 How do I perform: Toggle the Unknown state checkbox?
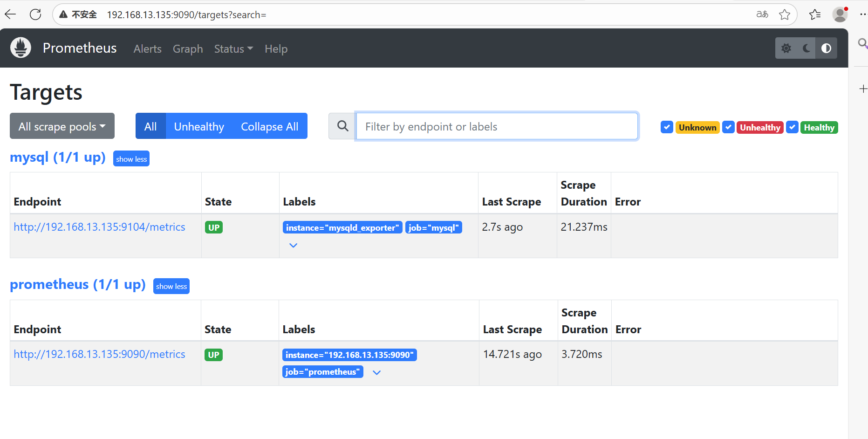pyautogui.click(x=667, y=127)
